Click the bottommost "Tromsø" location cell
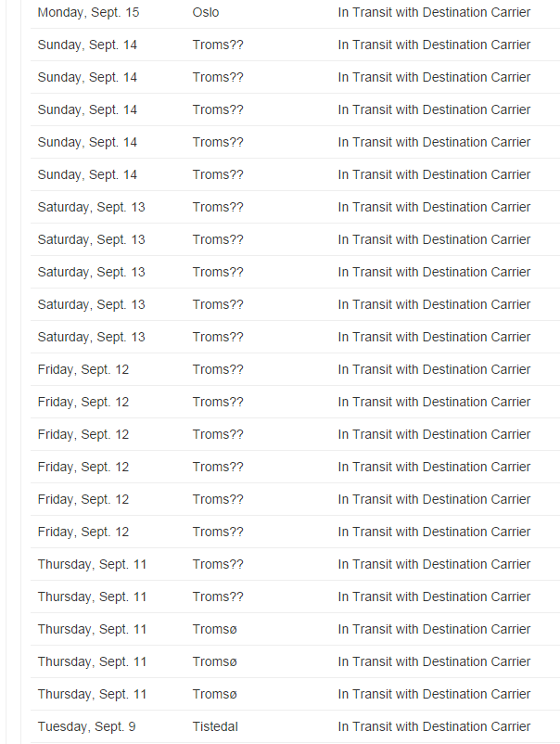 215,694
